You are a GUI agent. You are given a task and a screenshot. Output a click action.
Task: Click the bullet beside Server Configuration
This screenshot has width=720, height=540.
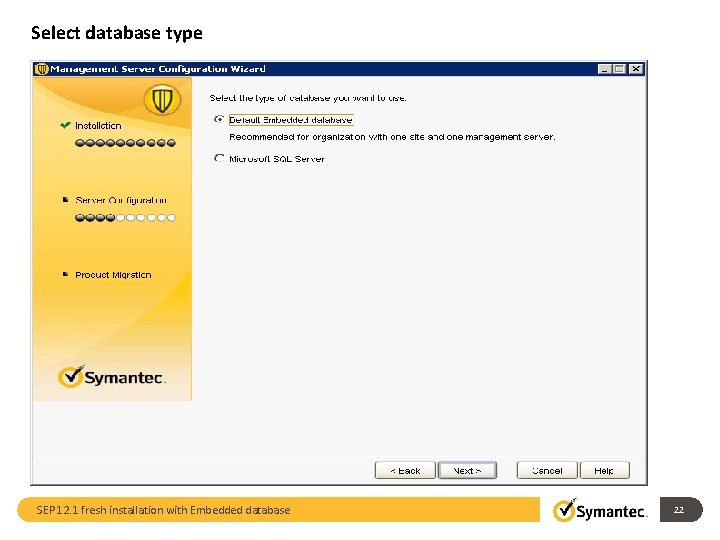tap(65, 200)
